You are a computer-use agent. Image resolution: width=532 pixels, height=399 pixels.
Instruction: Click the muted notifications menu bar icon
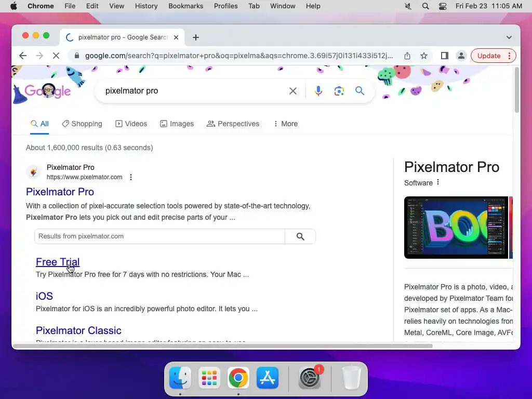click(408, 6)
